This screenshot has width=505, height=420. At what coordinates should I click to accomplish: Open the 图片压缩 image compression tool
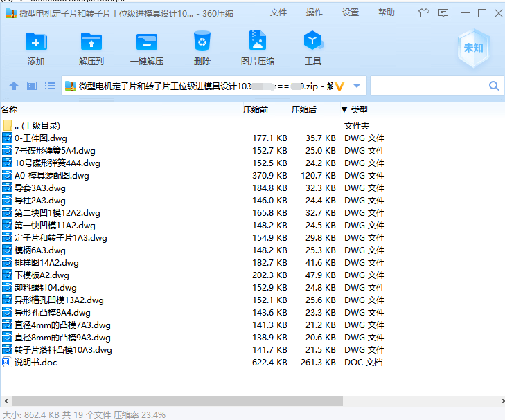point(257,41)
